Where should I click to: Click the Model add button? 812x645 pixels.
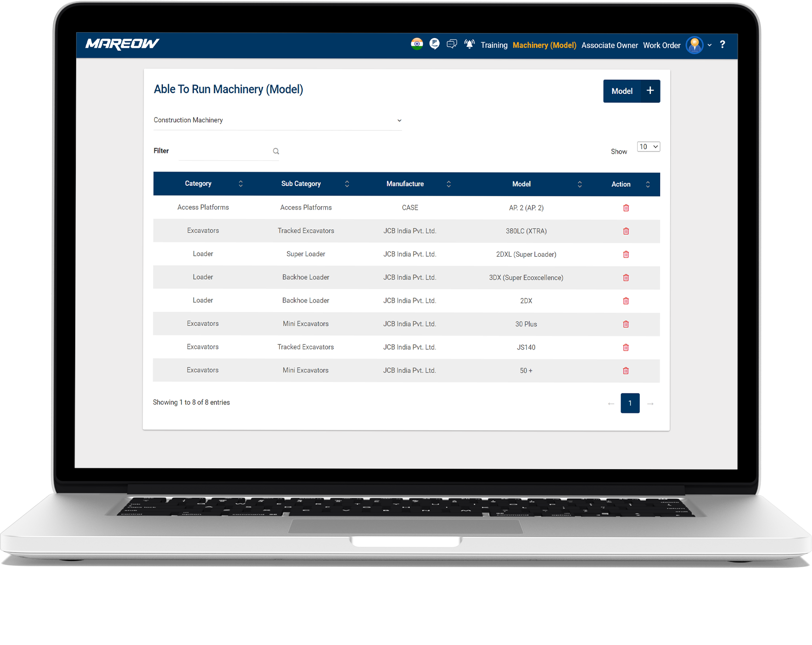point(631,91)
